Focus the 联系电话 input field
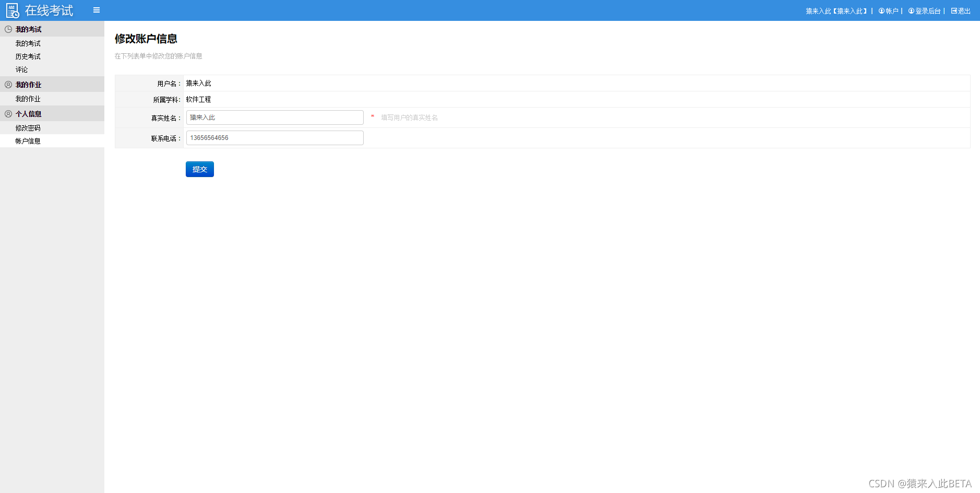The image size is (980, 493). click(x=275, y=138)
